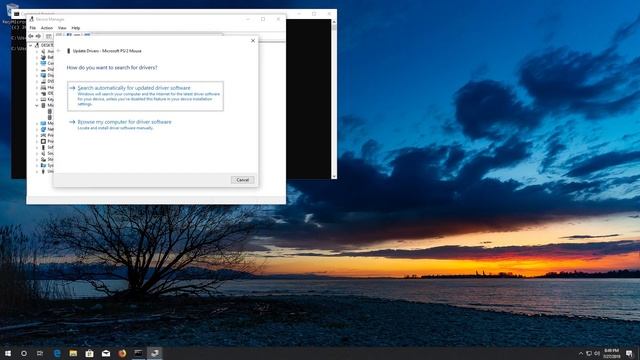Image resolution: width=640 pixels, height=360 pixels.
Task: Open network status tray icon
Action: pos(589,353)
